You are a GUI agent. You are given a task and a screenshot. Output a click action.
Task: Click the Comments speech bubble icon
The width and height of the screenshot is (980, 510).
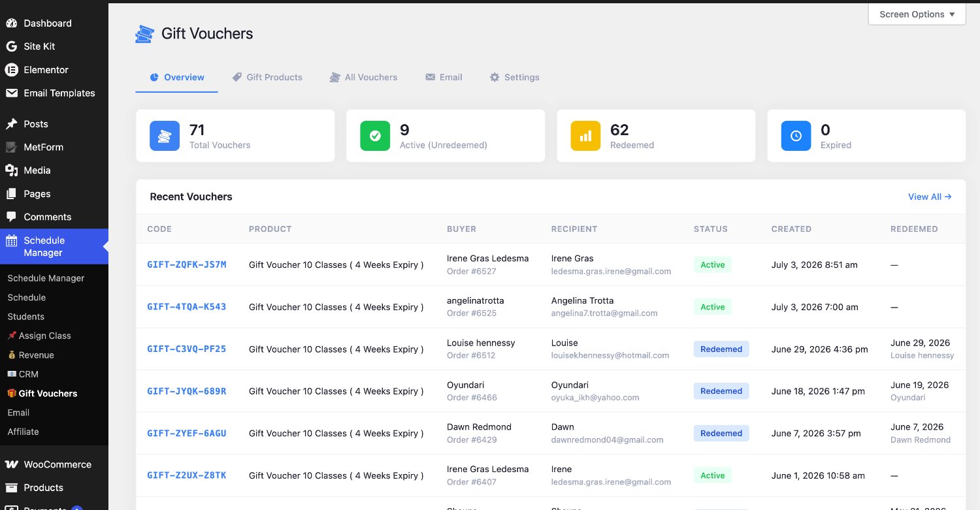11,217
